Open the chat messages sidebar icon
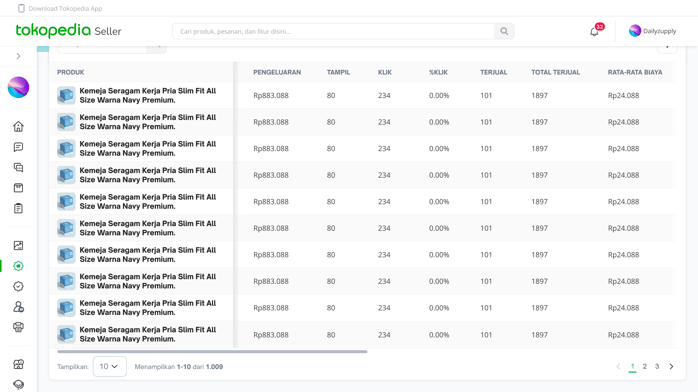The width and height of the screenshot is (698, 392). coord(18,147)
